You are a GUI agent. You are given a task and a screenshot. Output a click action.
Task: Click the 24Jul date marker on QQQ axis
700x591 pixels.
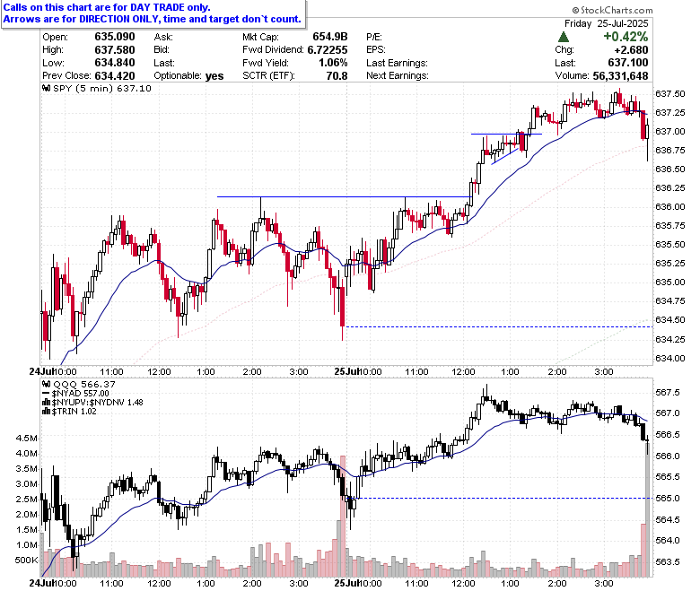[x=41, y=583]
